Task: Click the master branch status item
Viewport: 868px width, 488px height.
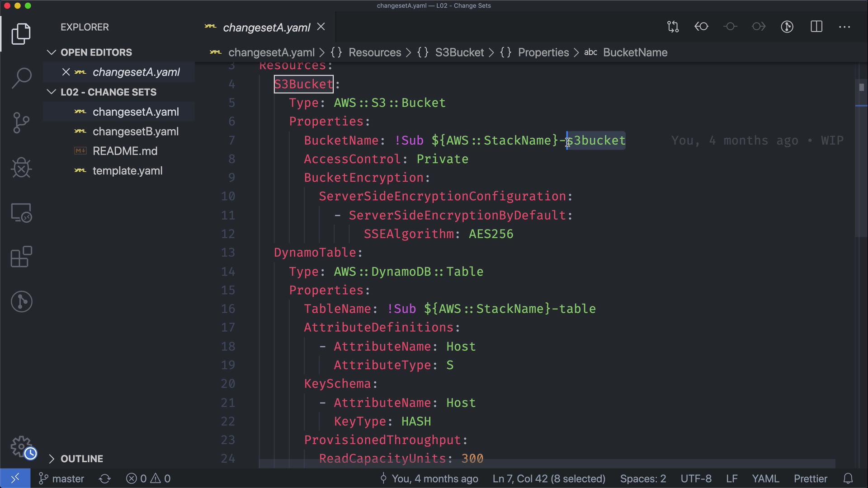Action: tap(62, 479)
